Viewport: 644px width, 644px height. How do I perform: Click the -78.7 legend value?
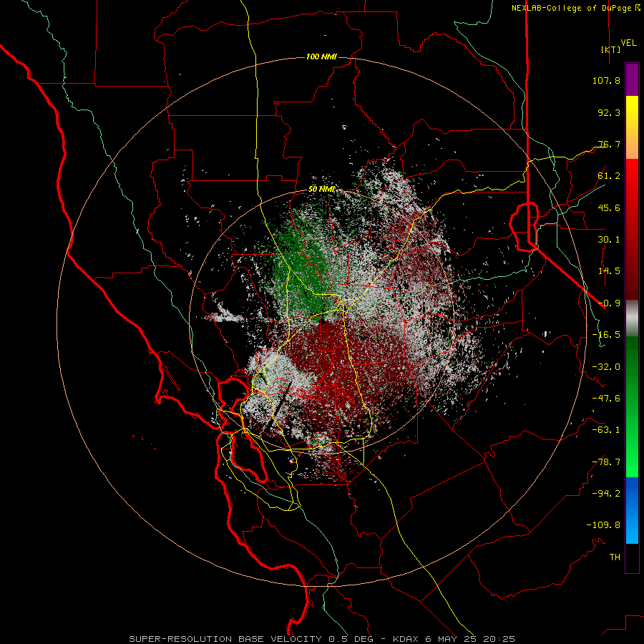point(606,462)
